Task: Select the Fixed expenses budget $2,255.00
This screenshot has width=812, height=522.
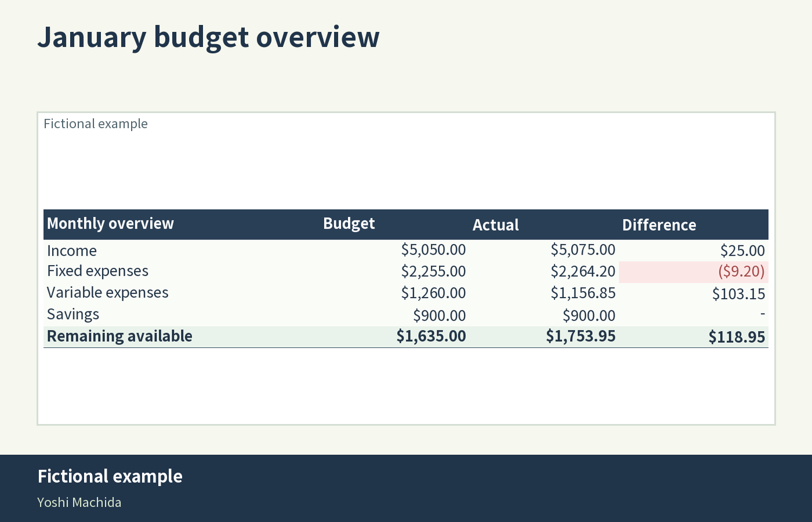Action: [x=433, y=271]
